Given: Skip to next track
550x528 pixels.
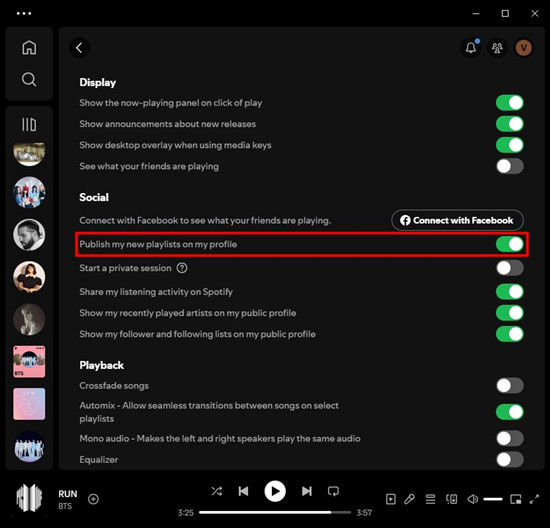Looking at the screenshot, I should click(307, 491).
